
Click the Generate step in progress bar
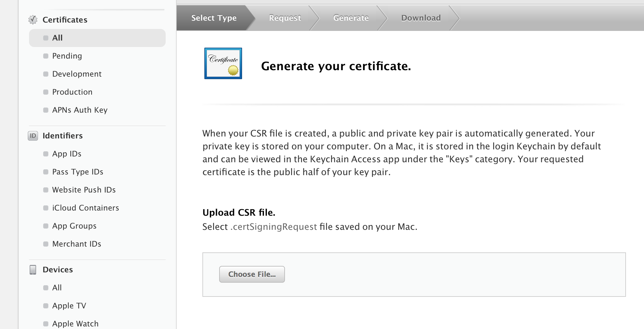click(x=351, y=18)
